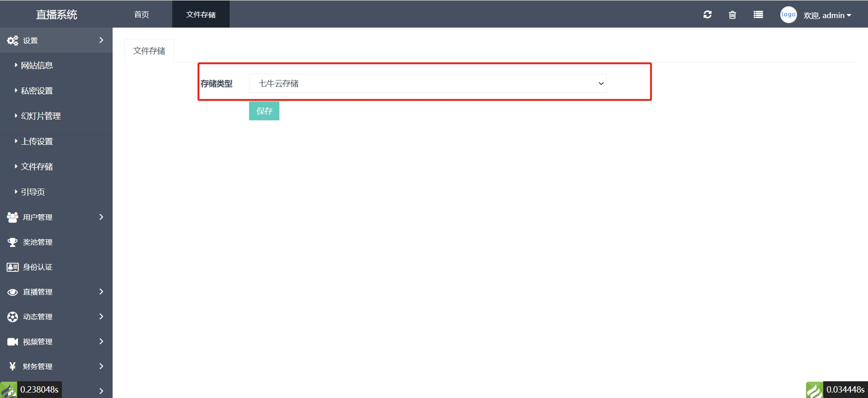This screenshot has width=868, height=398.
Task: Click the 视频管理 camera icon
Action: coord(13,341)
